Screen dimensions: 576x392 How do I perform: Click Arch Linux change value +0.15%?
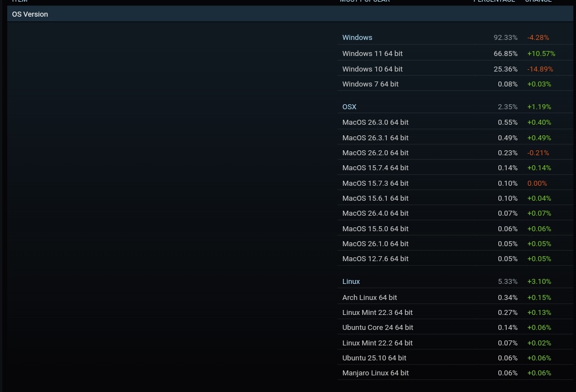point(539,297)
